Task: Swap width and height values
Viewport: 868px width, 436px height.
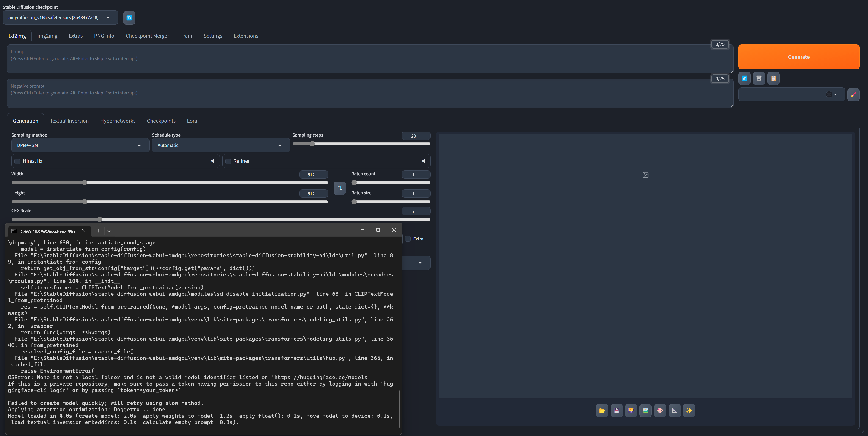Action: pyautogui.click(x=340, y=188)
